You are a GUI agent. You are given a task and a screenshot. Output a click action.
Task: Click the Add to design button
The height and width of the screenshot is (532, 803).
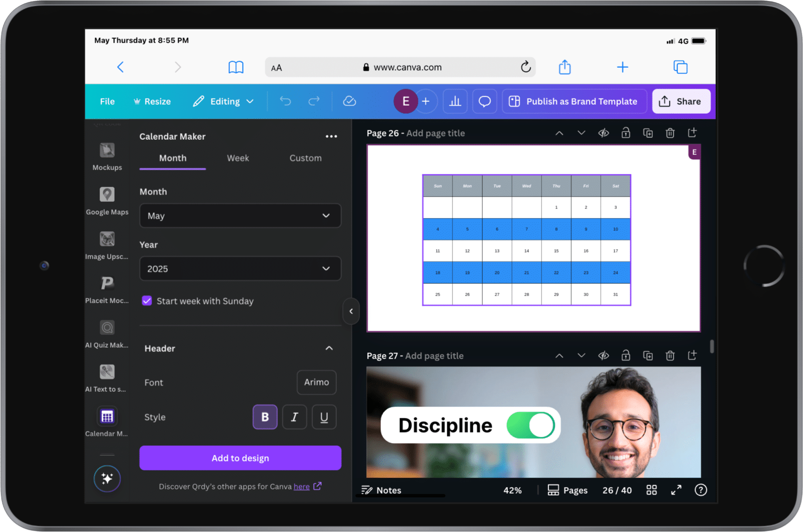240,458
